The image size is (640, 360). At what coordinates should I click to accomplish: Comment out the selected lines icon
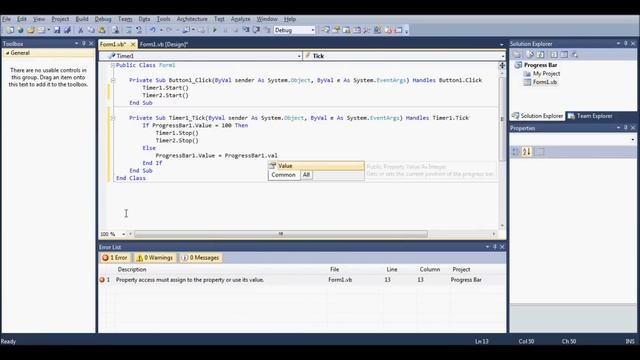pos(129,30)
